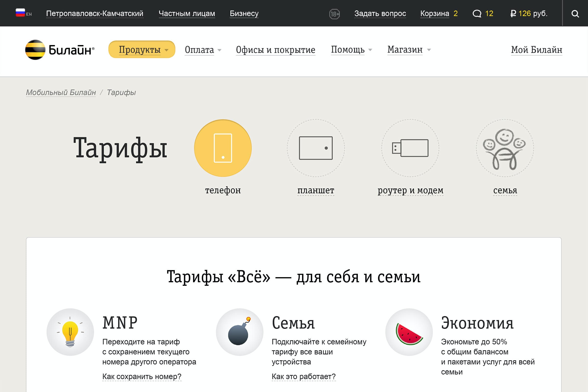Switch language via the flag EN icon
This screenshot has width=588, height=392.
point(24,13)
